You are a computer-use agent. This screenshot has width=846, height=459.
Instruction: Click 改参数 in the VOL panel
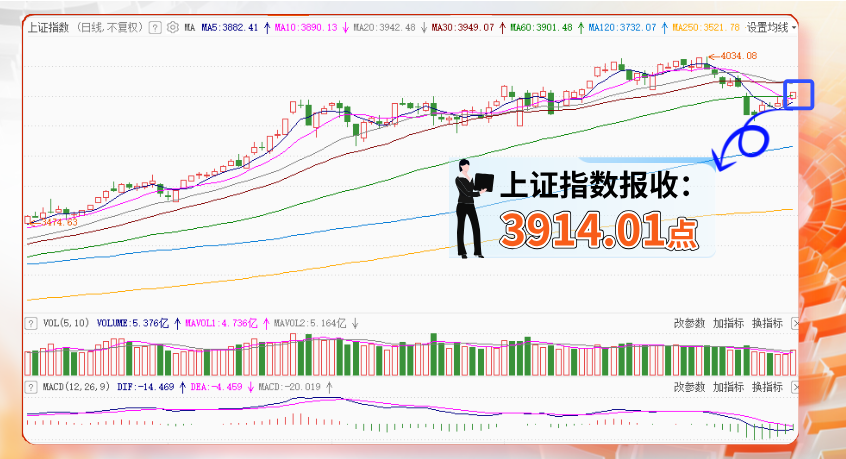click(689, 323)
